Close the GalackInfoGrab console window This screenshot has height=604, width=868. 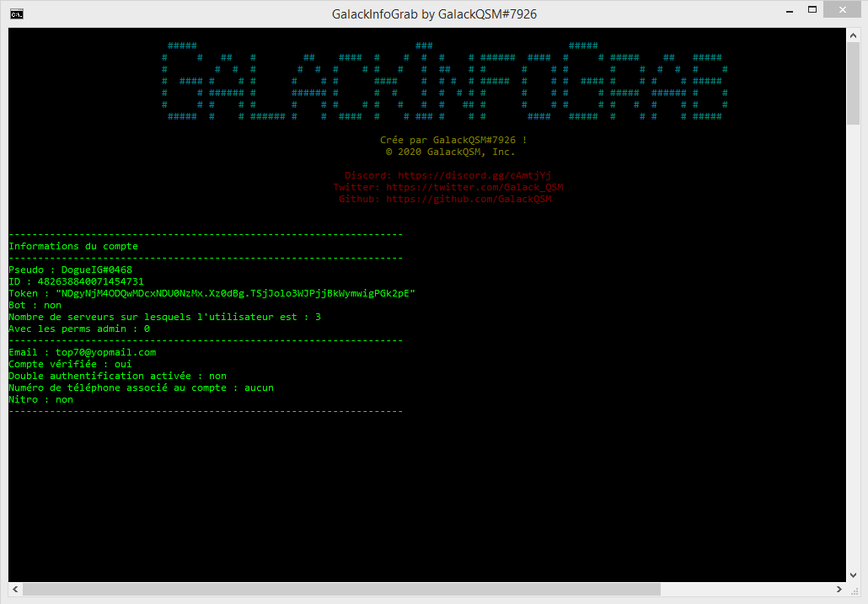842,10
